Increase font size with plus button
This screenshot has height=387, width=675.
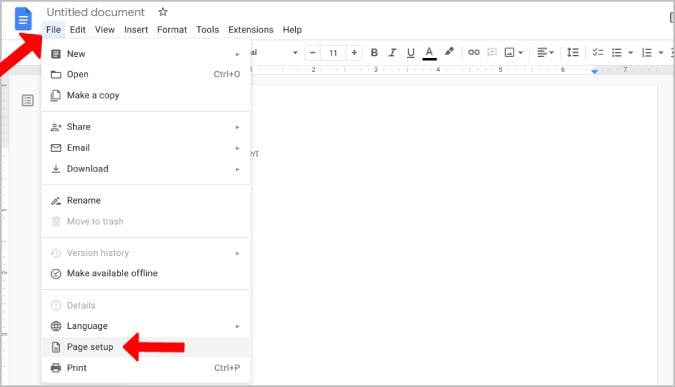pos(354,53)
